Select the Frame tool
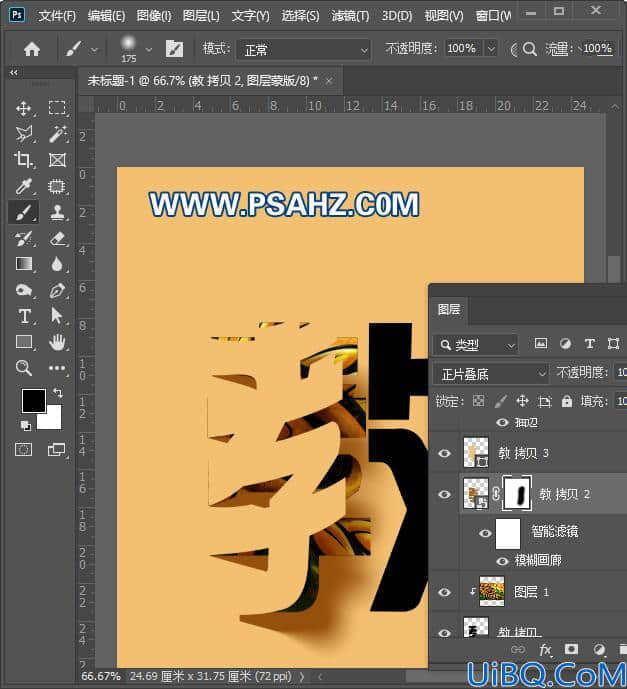The width and height of the screenshot is (627, 689). click(x=57, y=160)
